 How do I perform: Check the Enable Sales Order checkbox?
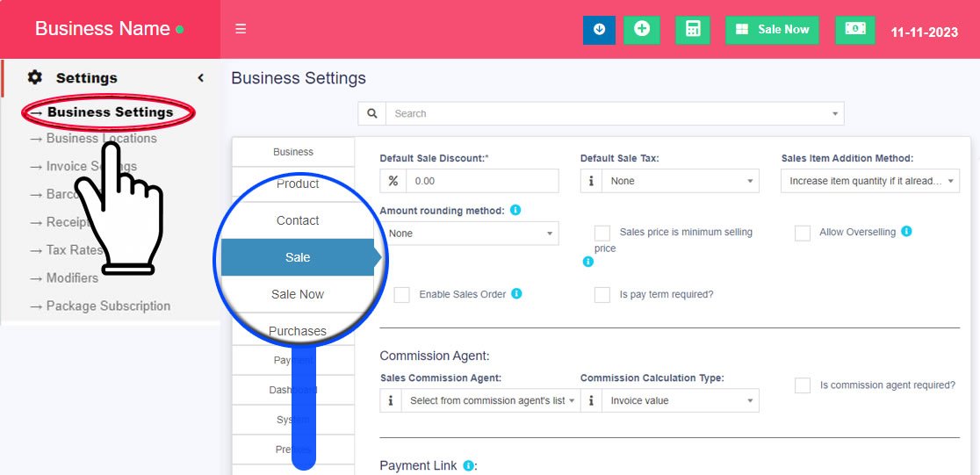click(402, 295)
